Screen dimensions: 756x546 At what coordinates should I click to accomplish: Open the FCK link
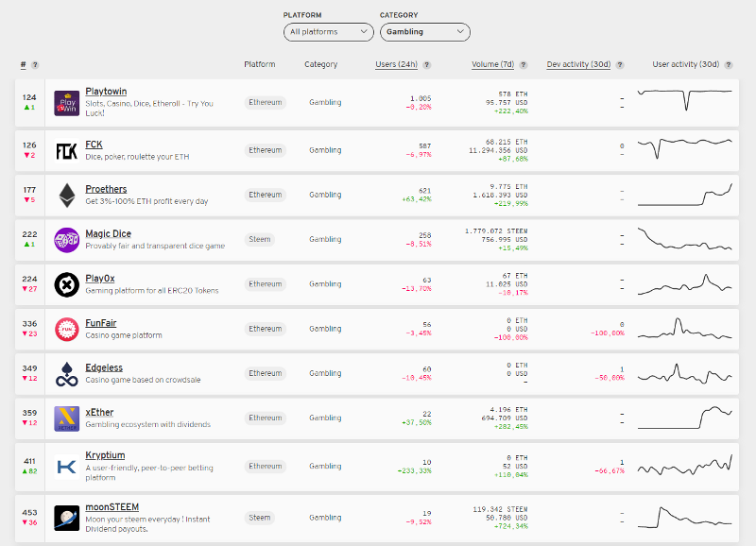point(94,145)
